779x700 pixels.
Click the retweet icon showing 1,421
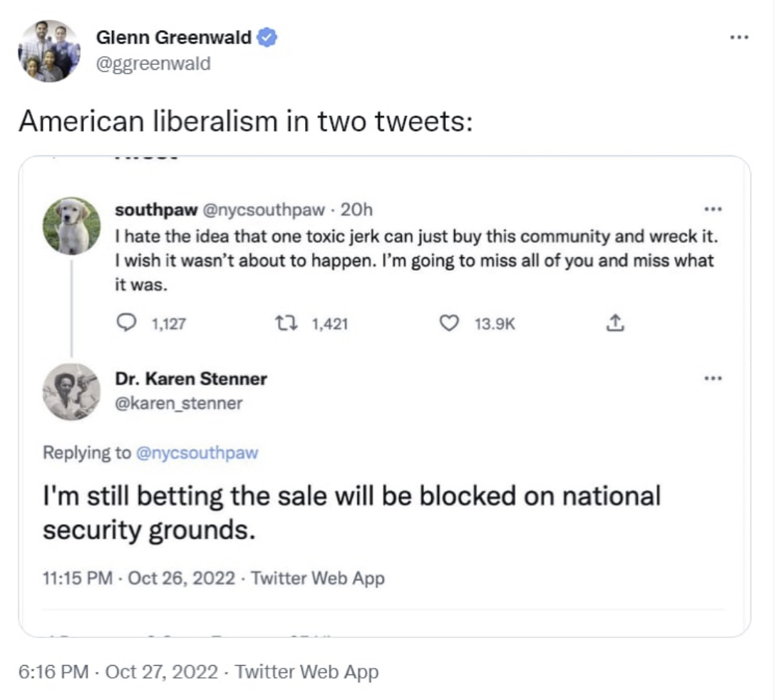coord(293,324)
